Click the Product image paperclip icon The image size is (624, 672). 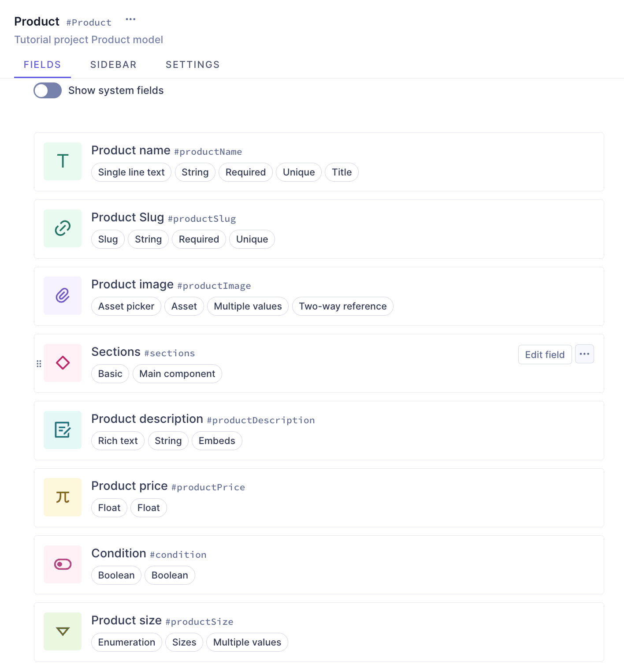click(x=63, y=295)
